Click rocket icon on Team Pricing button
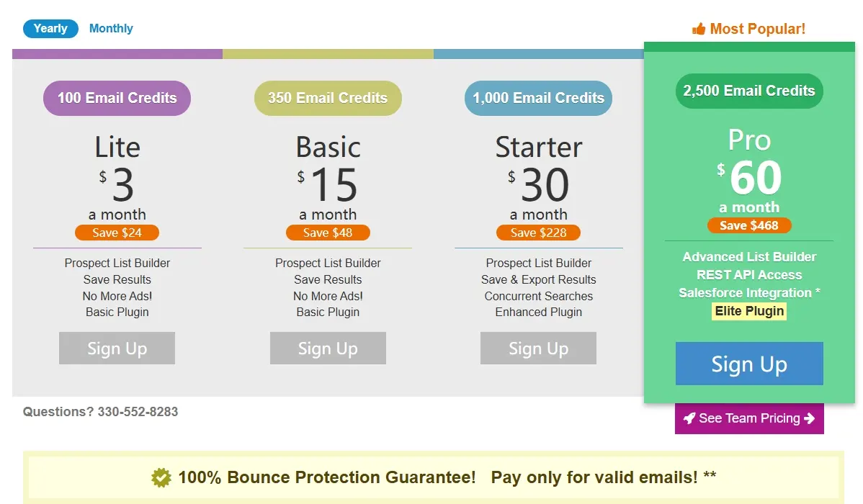Image resolution: width=863 pixels, height=504 pixels. pos(689,418)
